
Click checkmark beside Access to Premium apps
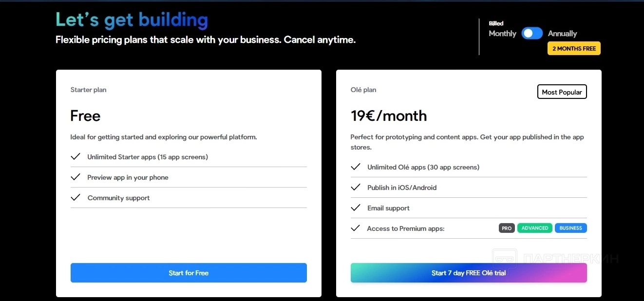[x=356, y=228]
